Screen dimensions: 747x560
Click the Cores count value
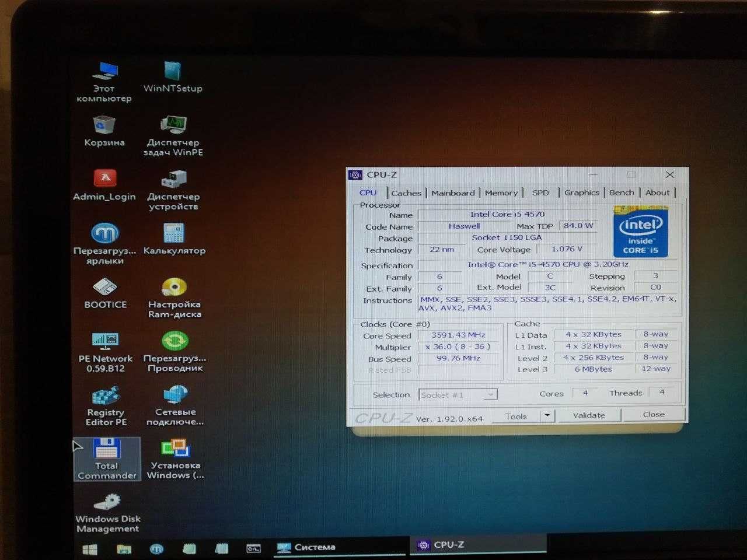[585, 393]
